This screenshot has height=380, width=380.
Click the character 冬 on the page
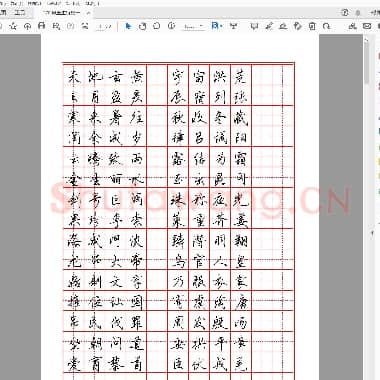pyautogui.click(x=220, y=118)
